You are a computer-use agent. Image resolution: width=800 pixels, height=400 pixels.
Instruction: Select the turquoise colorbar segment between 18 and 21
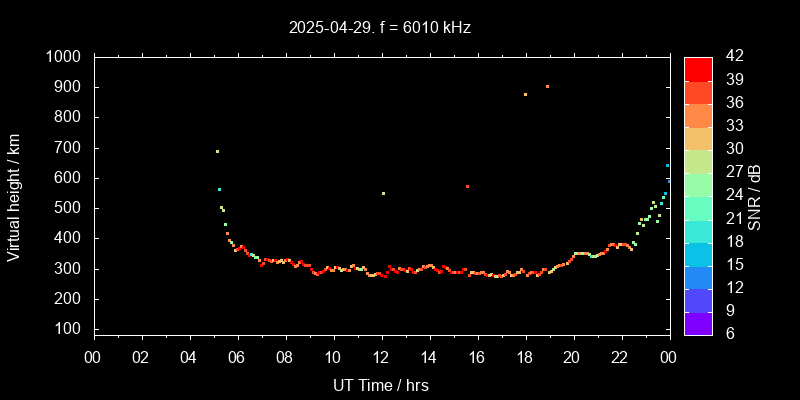click(698, 229)
